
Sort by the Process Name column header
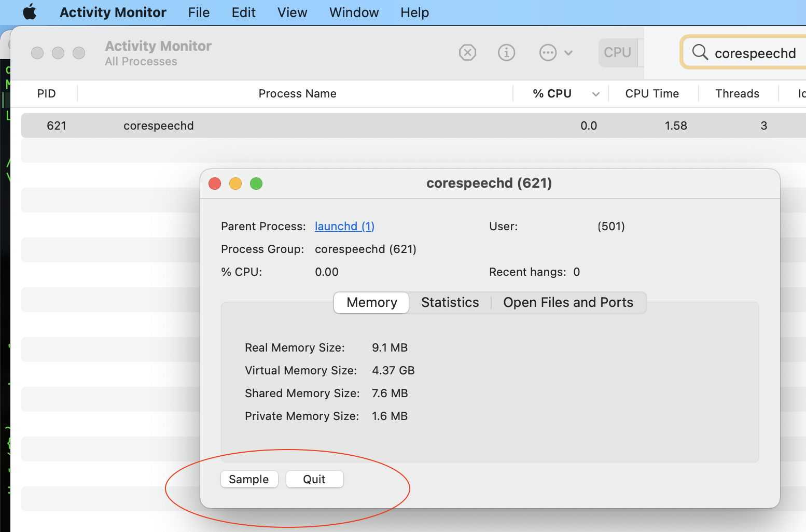[x=297, y=94]
